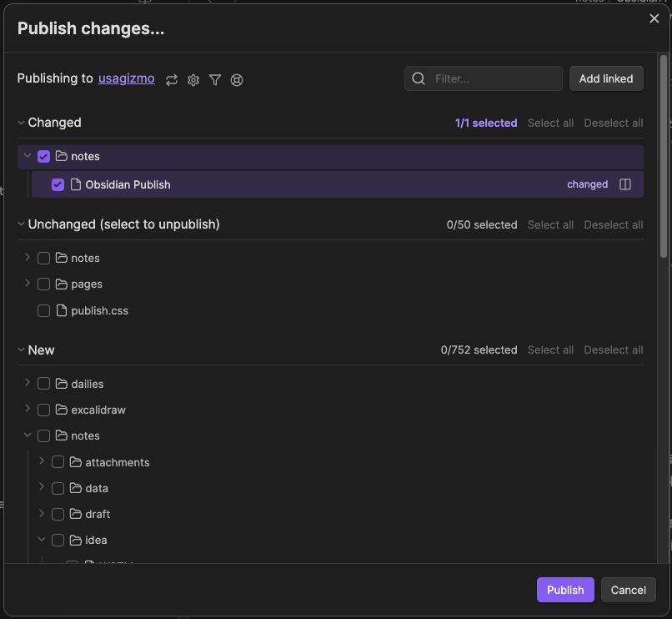Deselect all in Unchanged section
The height and width of the screenshot is (619, 672).
[x=614, y=224]
